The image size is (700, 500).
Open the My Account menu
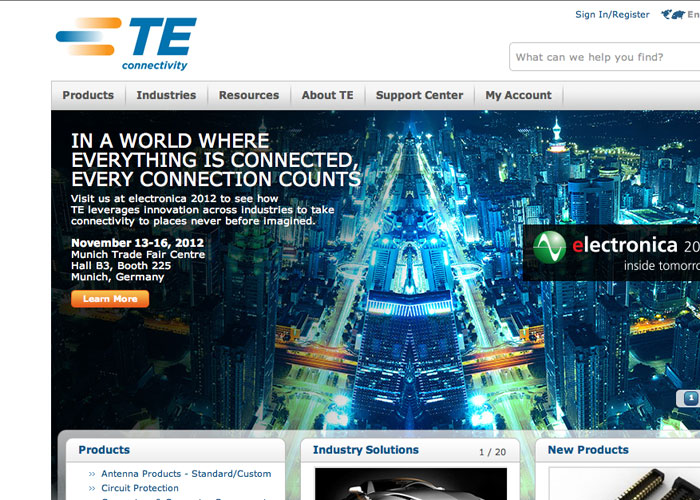tap(518, 96)
